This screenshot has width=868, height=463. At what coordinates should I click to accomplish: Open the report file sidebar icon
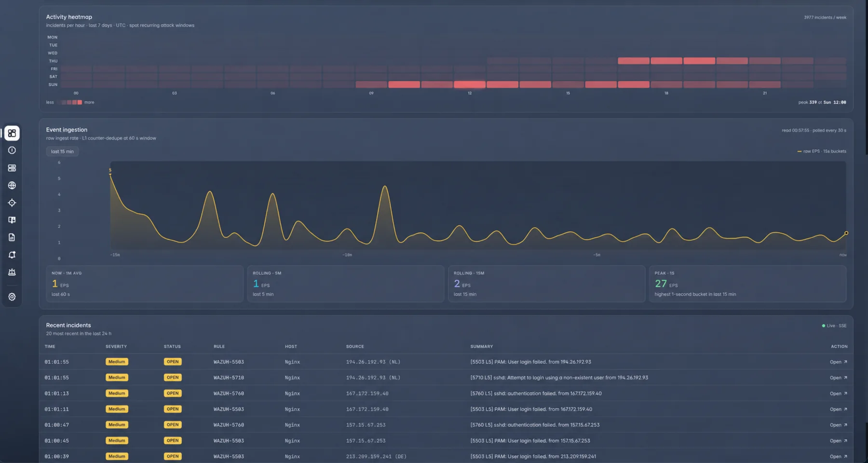click(12, 237)
